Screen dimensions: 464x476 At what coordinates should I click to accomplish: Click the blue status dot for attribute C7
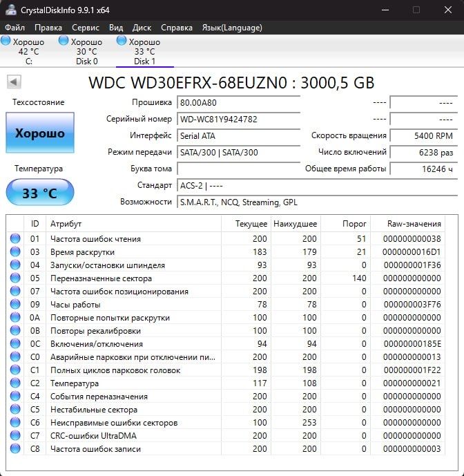tap(15, 435)
